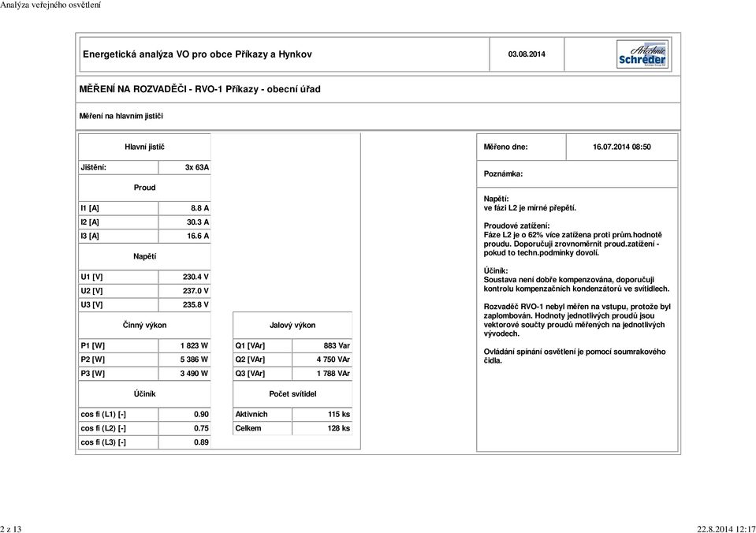Select the P2 value 5 386 W

coord(194,360)
